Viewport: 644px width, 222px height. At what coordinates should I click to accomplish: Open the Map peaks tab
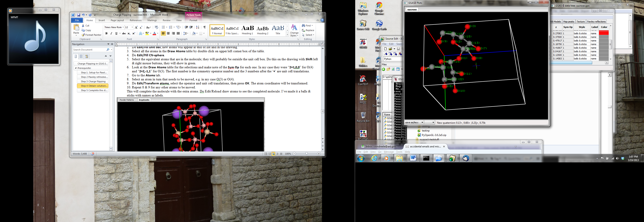point(569,22)
